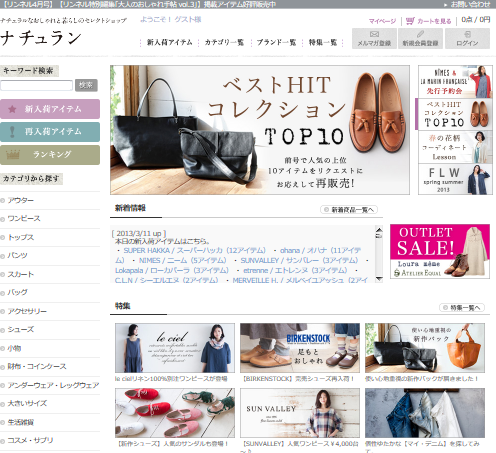Click 特集一覧へ button

(x=462, y=308)
